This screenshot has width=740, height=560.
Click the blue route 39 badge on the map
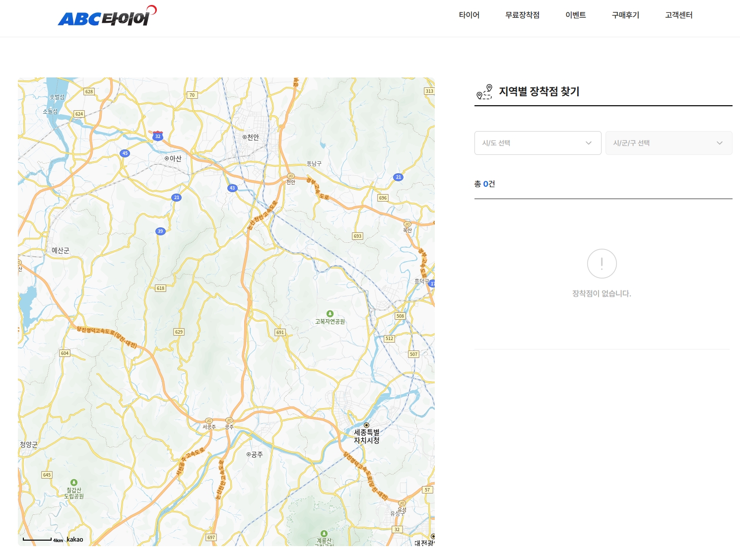tap(160, 230)
